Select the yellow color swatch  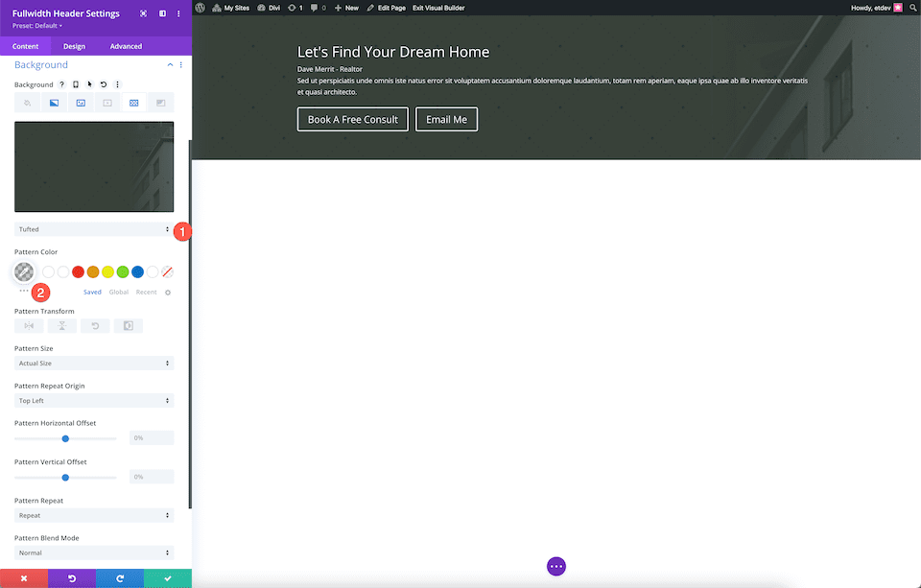(108, 272)
